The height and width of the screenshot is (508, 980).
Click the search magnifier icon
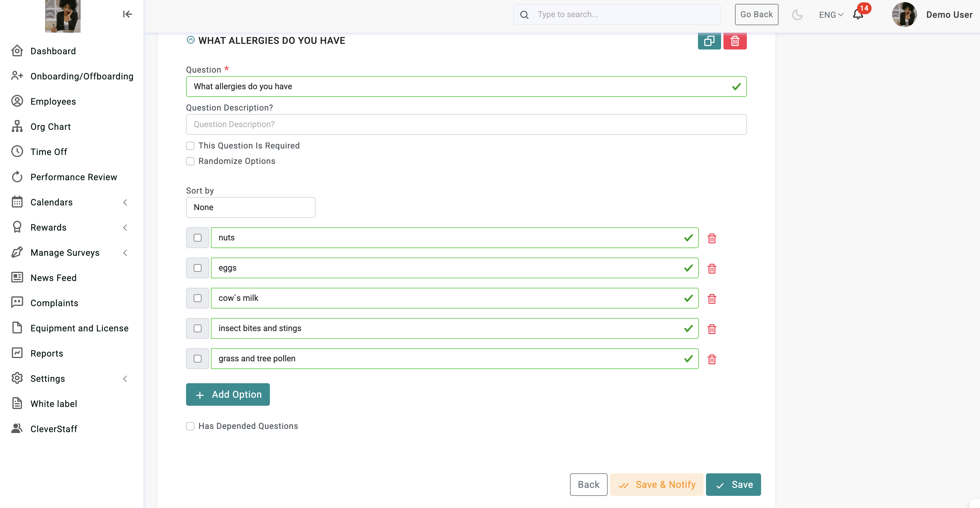click(x=524, y=15)
